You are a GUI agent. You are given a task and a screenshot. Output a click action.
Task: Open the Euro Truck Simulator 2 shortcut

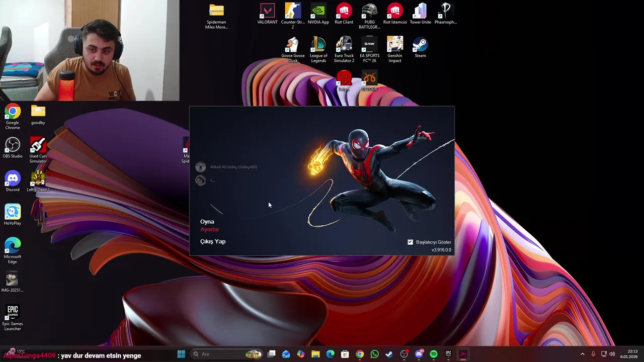point(344,50)
